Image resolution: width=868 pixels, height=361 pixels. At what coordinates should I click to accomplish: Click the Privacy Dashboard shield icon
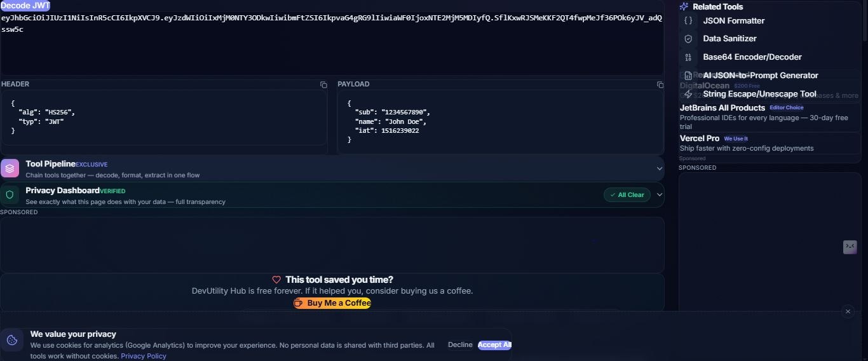coord(10,195)
